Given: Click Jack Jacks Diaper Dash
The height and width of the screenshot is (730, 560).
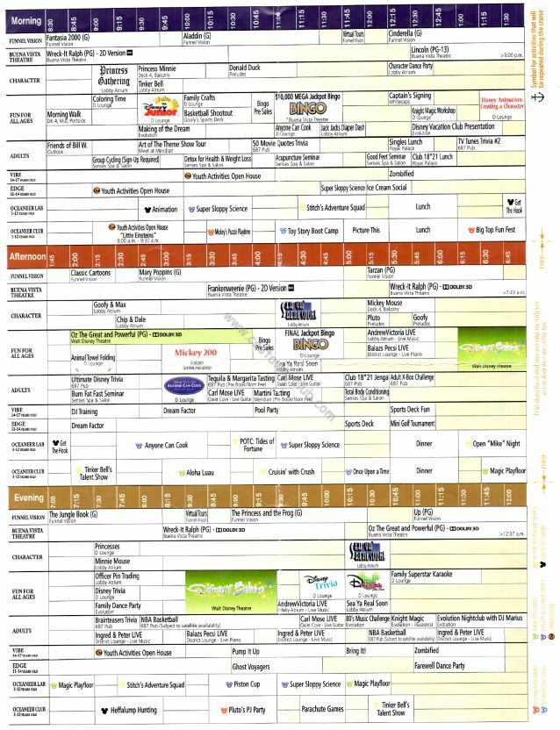Looking at the screenshot, I should point(343,127).
